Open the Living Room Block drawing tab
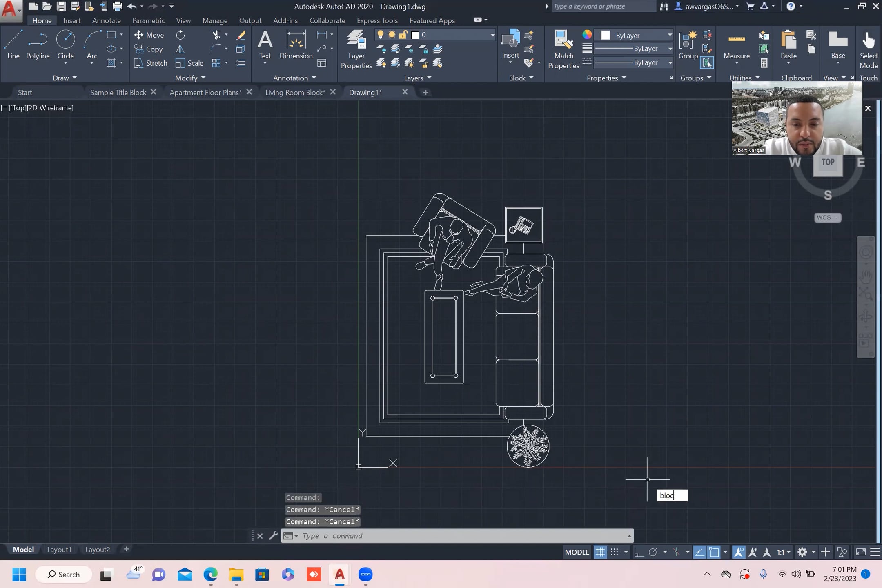This screenshot has width=882, height=588. click(295, 92)
